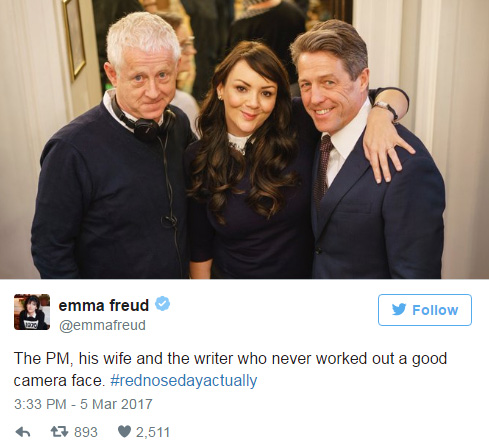Open the #rednosedayactually hashtag
Viewport: 489px width, 441px height.
(x=184, y=380)
